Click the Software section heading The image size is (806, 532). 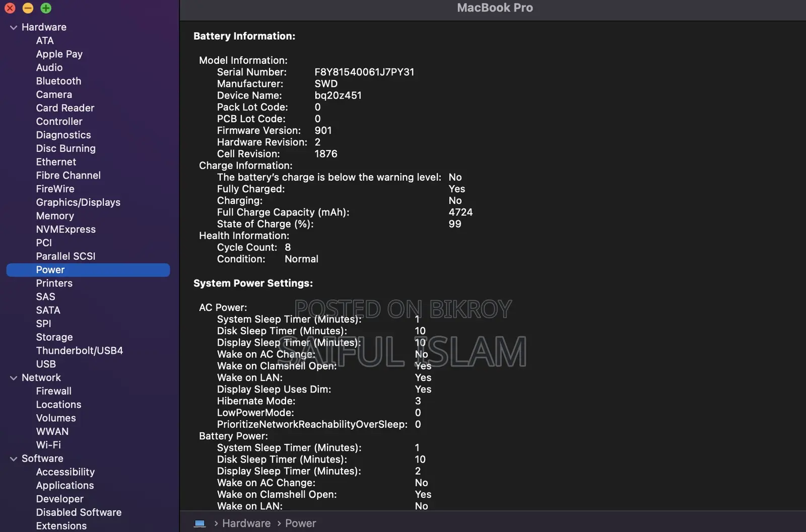click(42, 459)
